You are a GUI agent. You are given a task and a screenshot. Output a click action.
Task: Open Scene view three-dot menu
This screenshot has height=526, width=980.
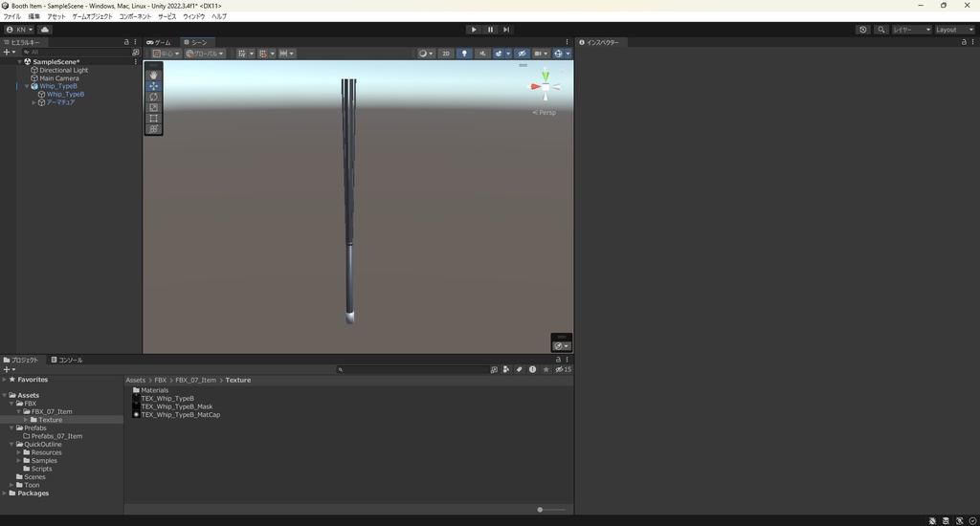567,42
